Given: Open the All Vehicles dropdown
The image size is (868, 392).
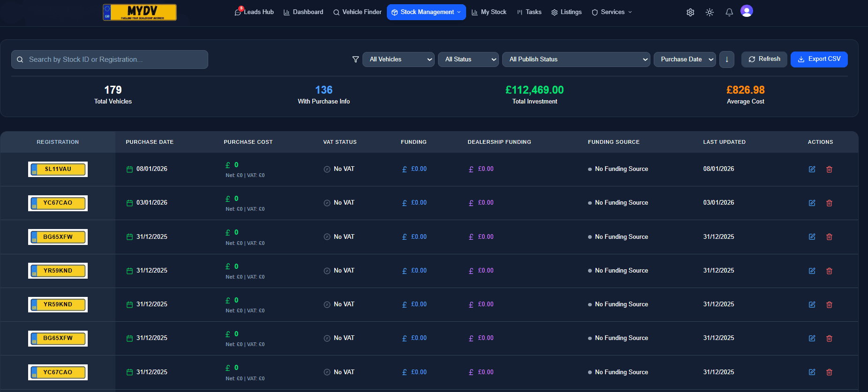Looking at the screenshot, I should pyautogui.click(x=399, y=59).
